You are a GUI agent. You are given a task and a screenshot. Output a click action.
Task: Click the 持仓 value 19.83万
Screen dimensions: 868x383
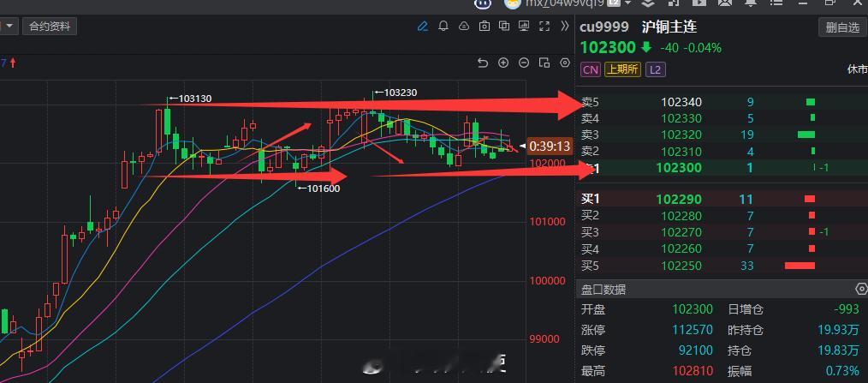(839, 350)
